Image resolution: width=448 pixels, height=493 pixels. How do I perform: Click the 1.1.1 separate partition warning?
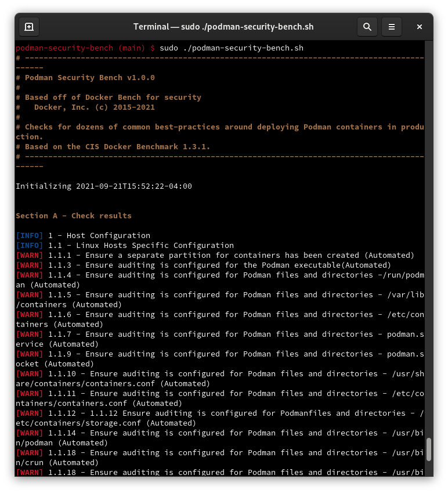[215, 256]
